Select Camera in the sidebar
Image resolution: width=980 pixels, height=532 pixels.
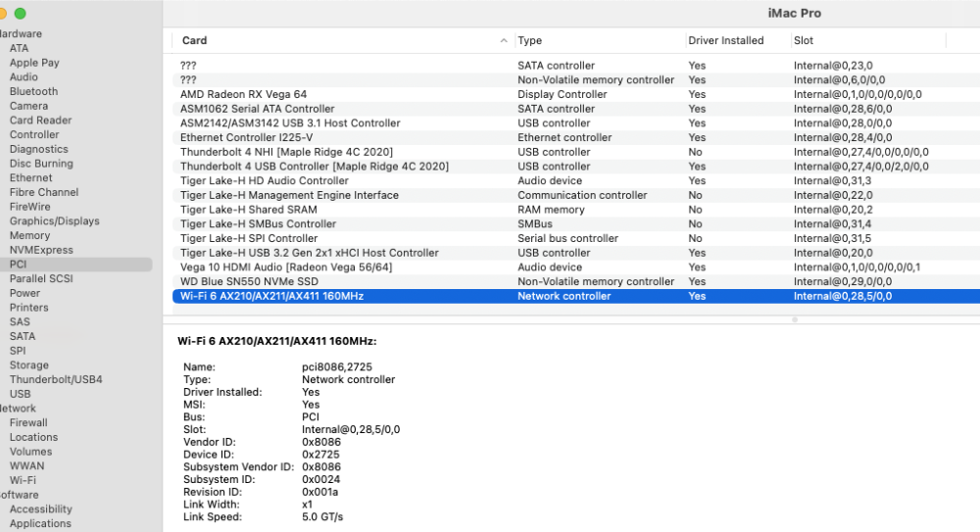(28, 106)
